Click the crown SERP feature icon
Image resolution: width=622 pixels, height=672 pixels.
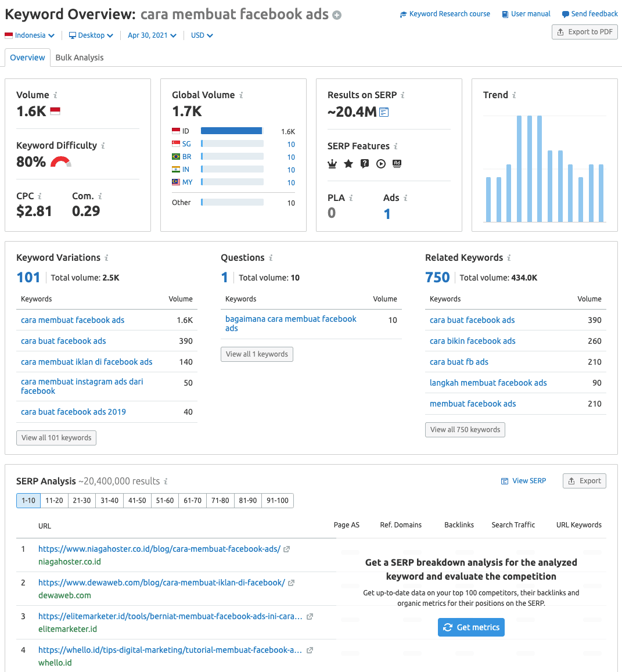332,164
